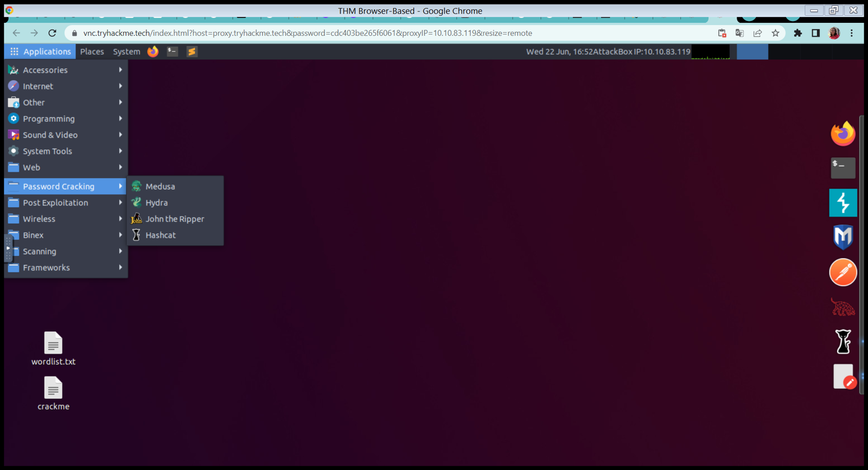
Task: Open the System menu in panel
Action: (x=126, y=52)
